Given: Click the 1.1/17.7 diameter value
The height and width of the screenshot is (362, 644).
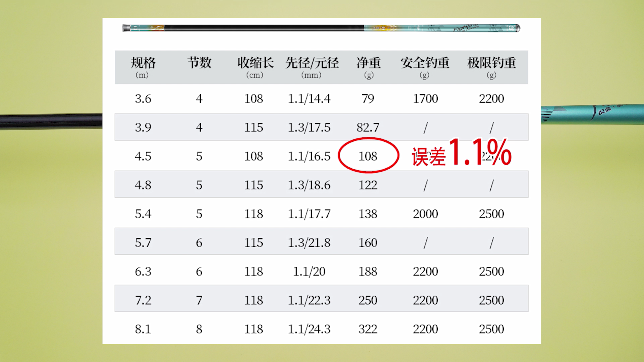Looking at the screenshot, I should [x=309, y=214].
